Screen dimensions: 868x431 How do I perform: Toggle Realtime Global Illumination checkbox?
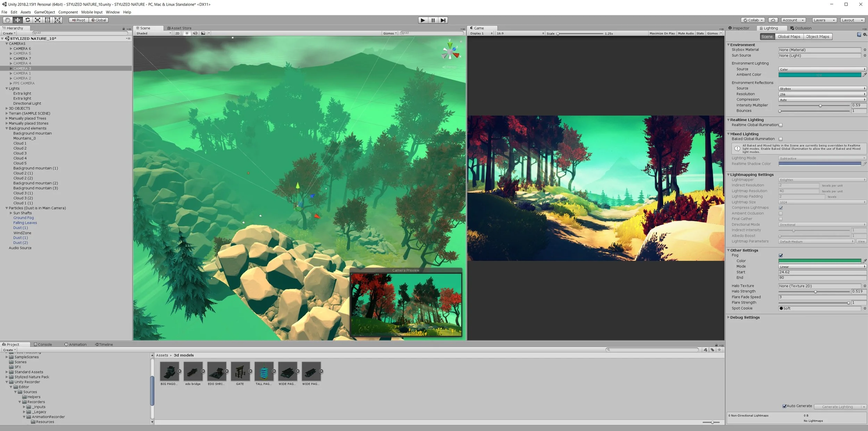coord(780,125)
